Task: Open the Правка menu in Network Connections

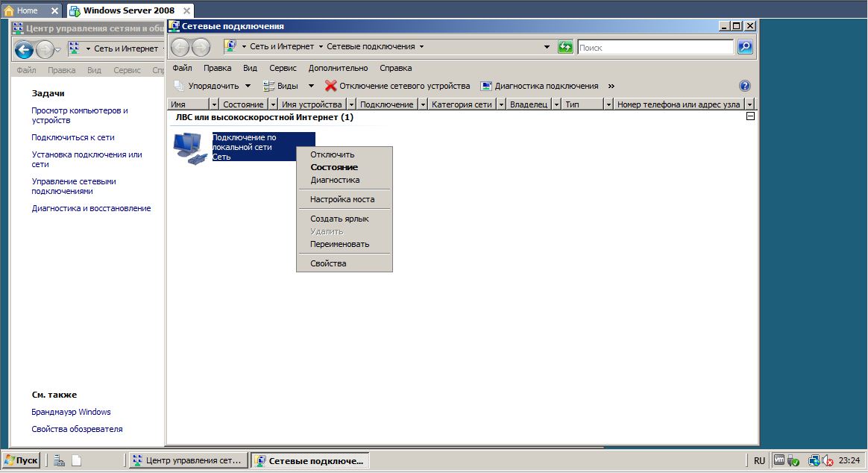Action: [x=217, y=68]
